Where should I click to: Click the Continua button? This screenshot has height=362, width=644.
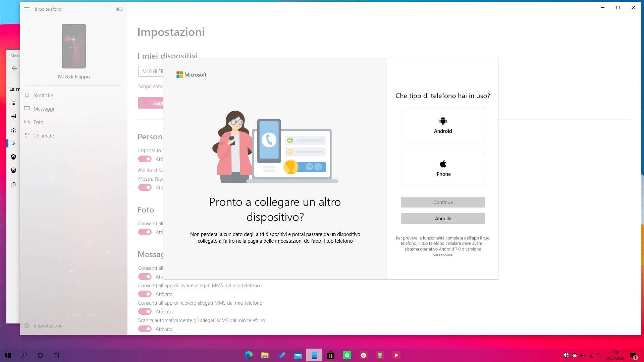(x=443, y=202)
